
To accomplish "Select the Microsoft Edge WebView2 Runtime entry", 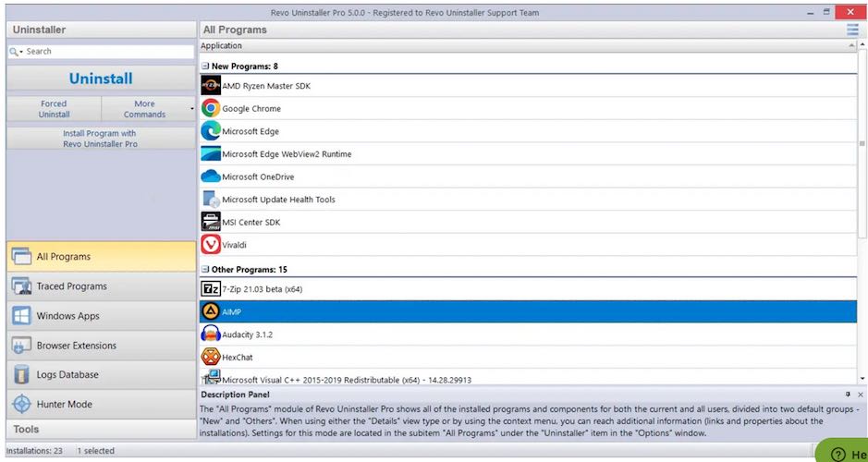I will click(528, 153).
